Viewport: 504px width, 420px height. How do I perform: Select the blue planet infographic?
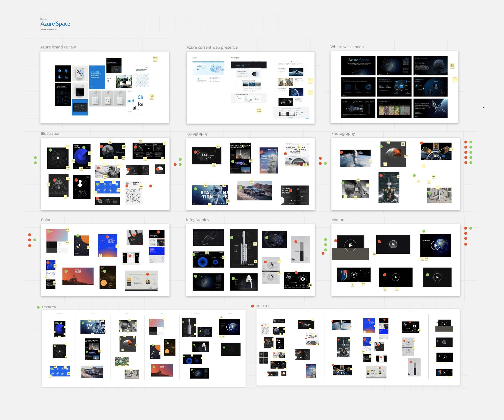(x=208, y=259)
